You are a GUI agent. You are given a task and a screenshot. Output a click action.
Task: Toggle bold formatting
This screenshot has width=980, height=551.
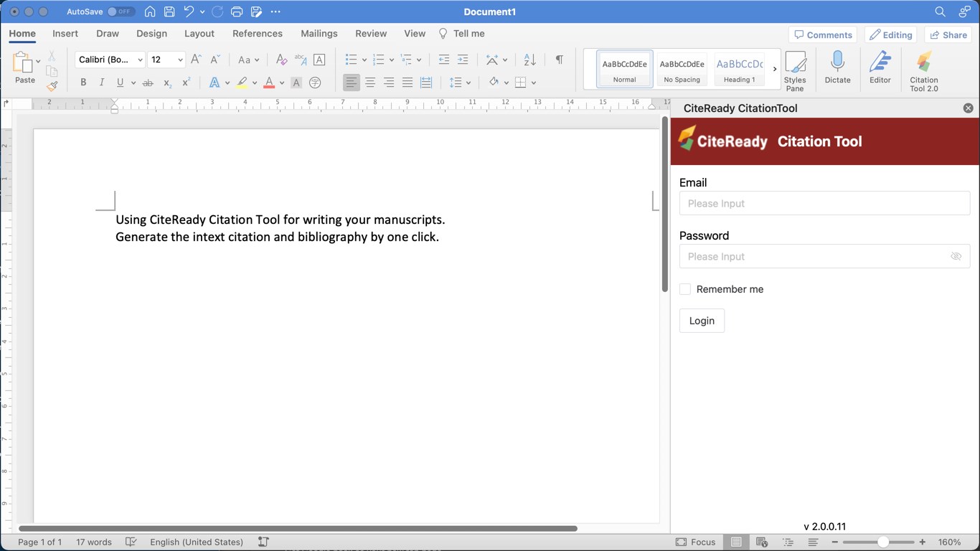(x=83, y=83)
